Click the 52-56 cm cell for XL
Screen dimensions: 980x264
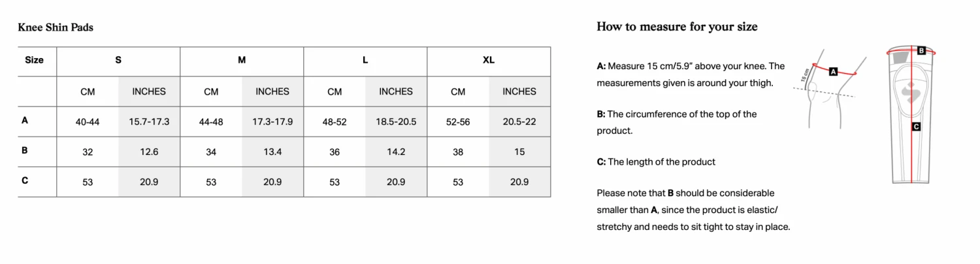[458, 122]
